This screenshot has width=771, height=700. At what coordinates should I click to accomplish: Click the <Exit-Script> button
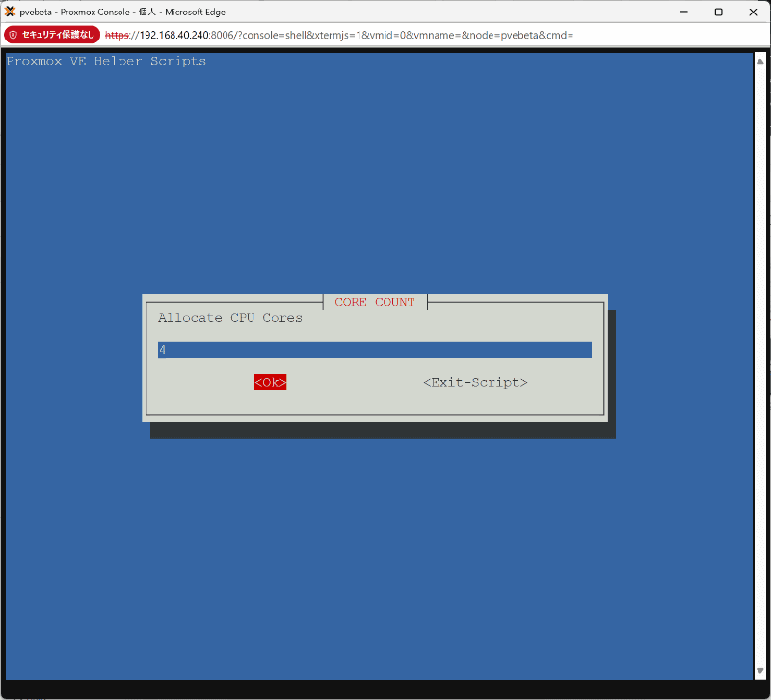[475, 382]
